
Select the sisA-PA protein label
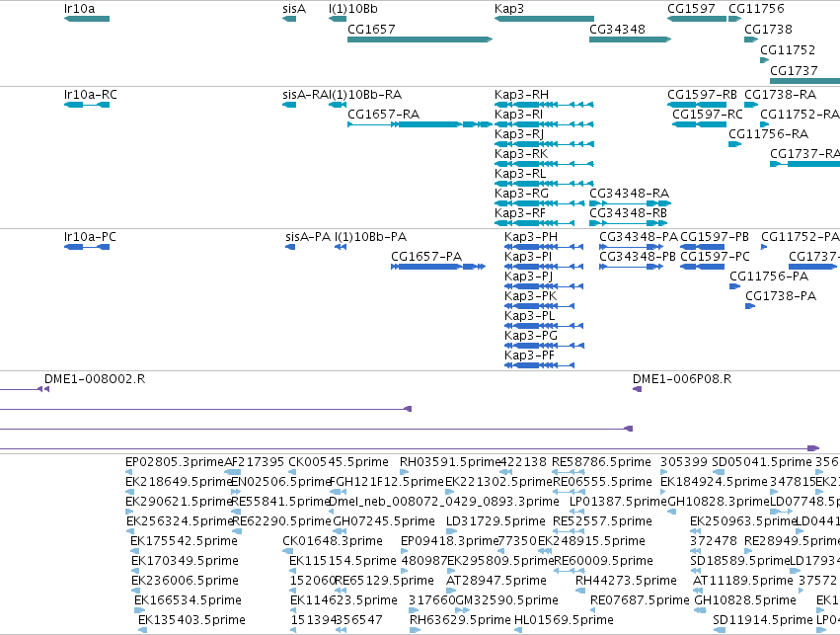(x=308, y=237)
